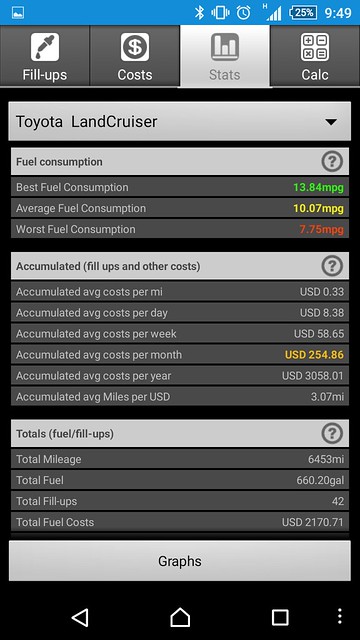Viewport: 360px width, 640px height.
Task: Switch to the Costs tab
Action: (x=135, y=56)
